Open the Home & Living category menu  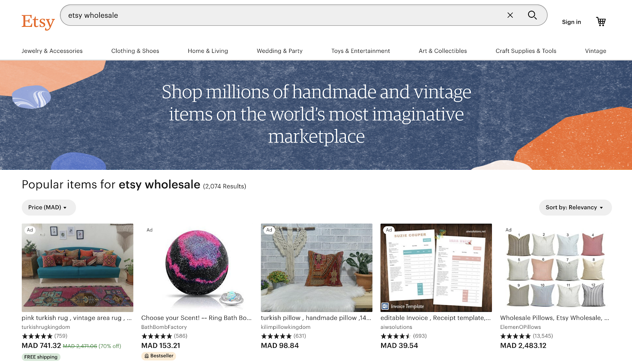click(208, 51)
